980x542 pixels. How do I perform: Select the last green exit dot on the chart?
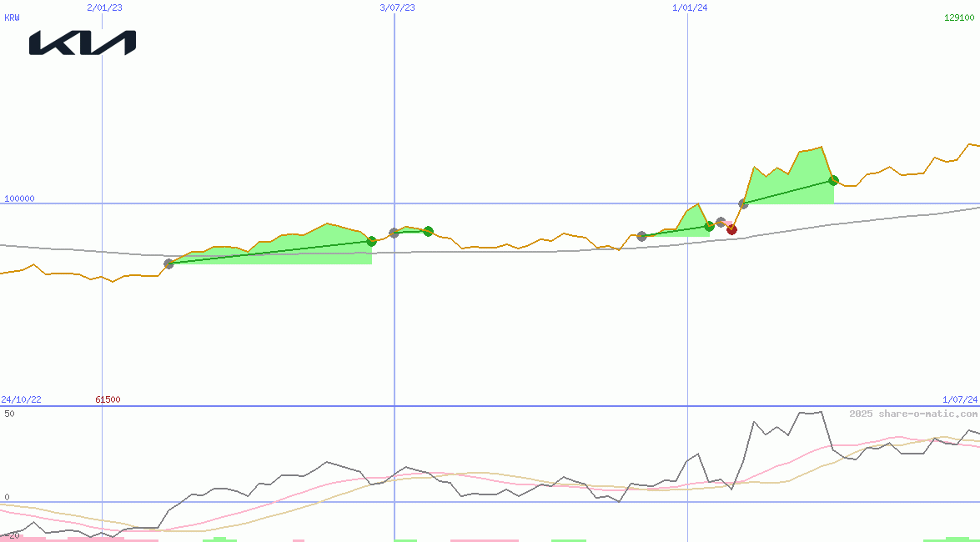[x=833, y=180]
